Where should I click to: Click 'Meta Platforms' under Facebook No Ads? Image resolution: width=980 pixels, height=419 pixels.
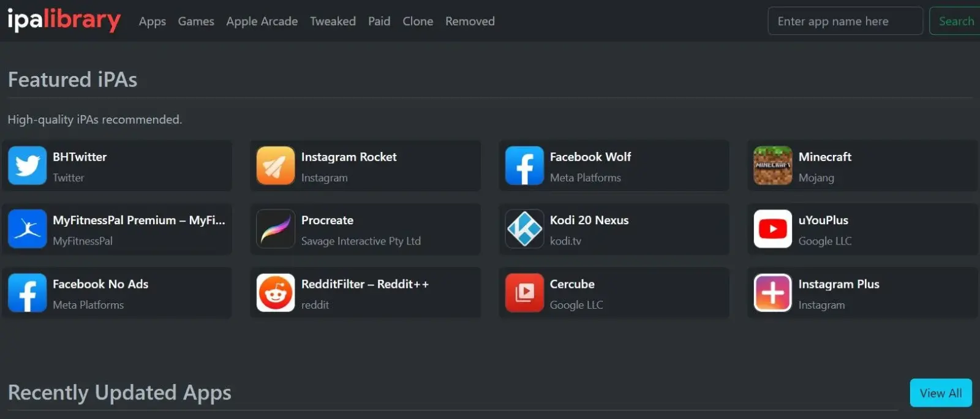pyautogui.click(x=88, y=305)
